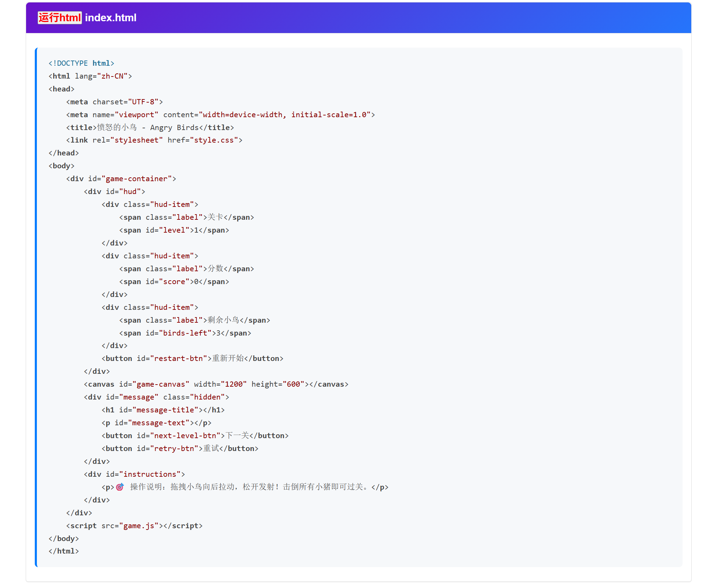
Task: Click the canvas id="game-canvas" line
Action: [x=216, y=384]
